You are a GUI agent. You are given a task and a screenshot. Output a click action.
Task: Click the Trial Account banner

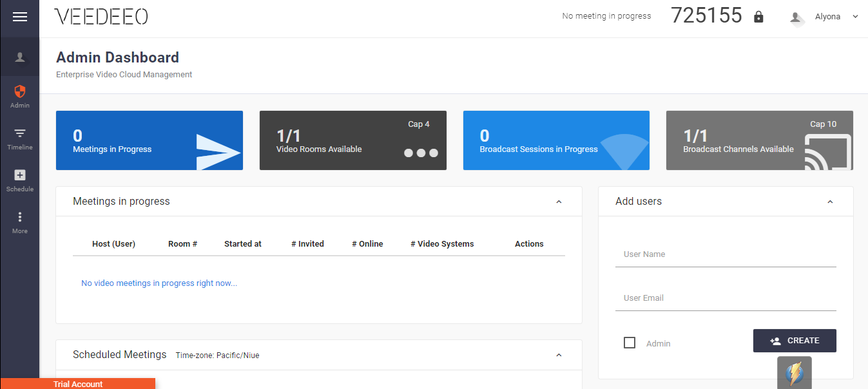point(78,384)
